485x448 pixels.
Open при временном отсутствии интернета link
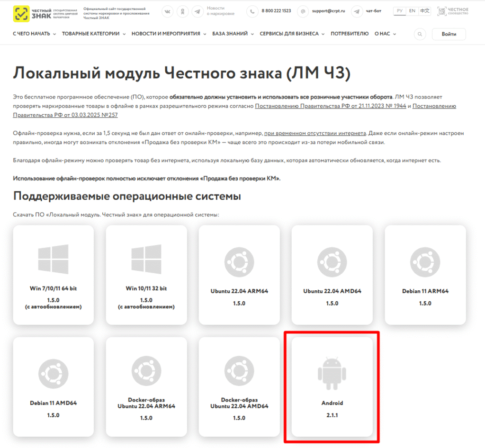[315, 133]
